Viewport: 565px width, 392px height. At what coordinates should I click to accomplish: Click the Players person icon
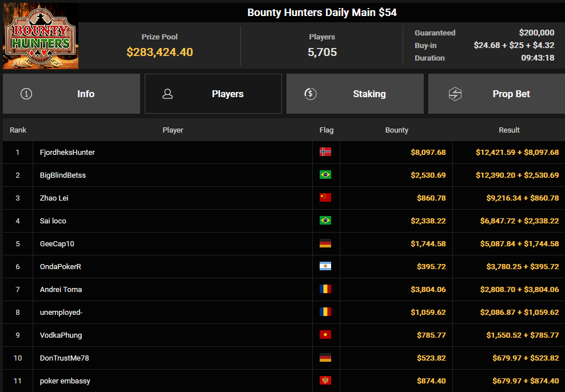pyautogui.click(x=168, y=94)
